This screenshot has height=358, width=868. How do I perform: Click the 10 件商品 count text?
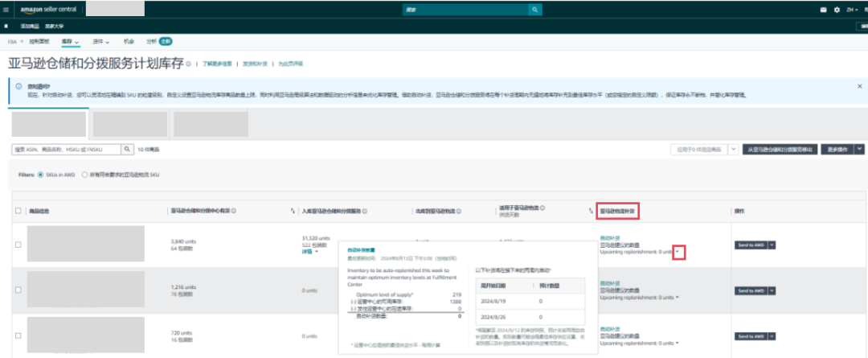coord(149,150)
